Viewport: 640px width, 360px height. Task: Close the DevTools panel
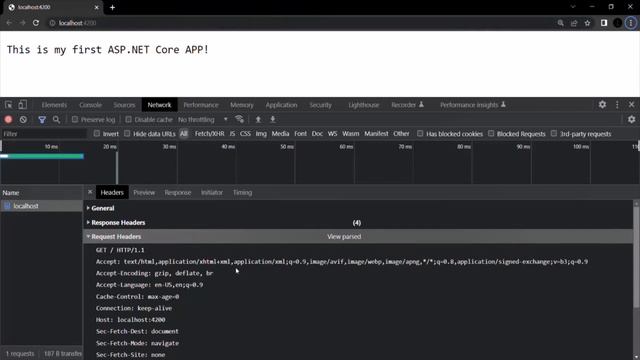pos(631,104)
